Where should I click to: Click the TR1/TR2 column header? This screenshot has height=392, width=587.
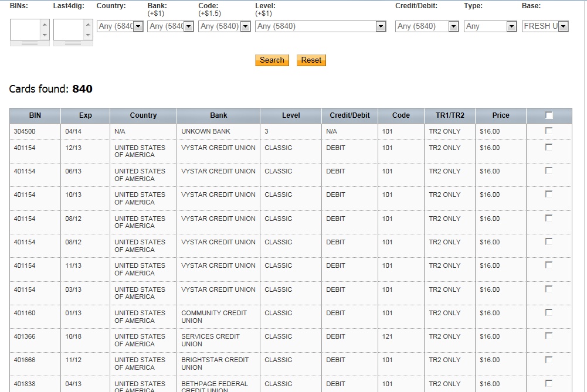[450, 115]
